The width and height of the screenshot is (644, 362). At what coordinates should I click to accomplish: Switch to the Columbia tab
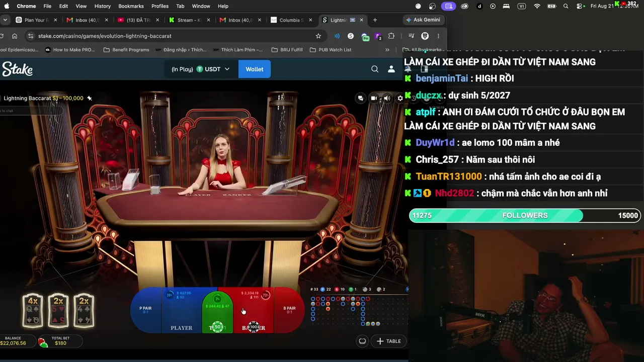coord(291,20)
